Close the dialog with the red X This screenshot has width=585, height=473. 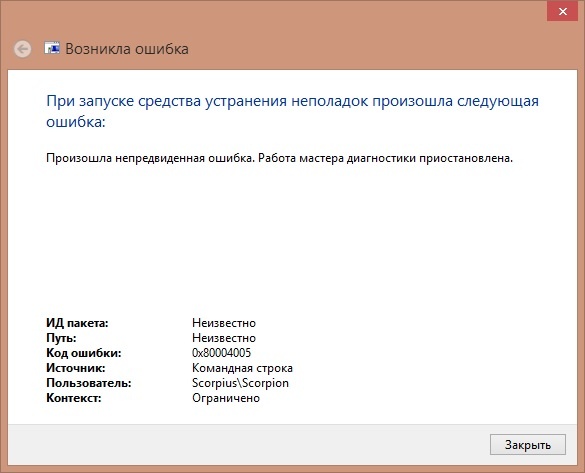(563, 12)
